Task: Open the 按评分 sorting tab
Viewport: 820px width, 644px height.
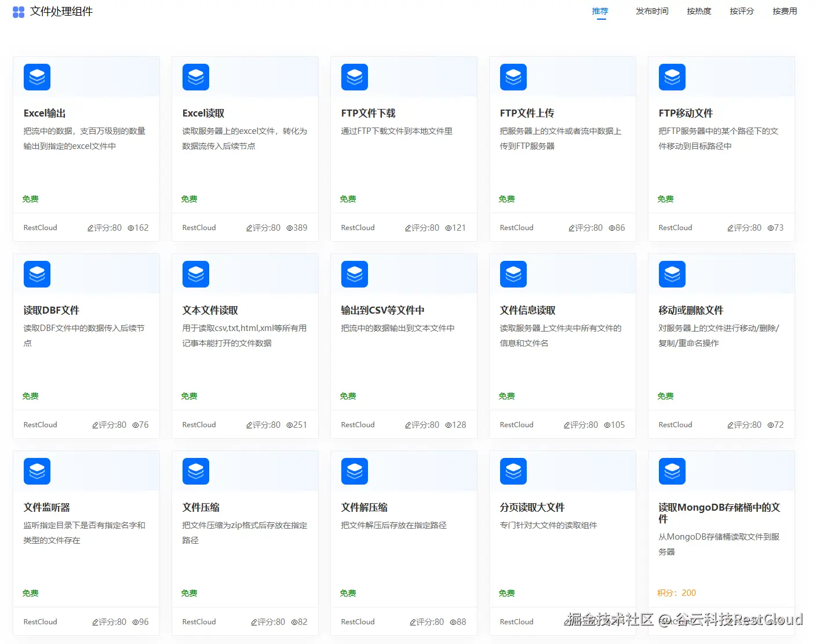Action: (741, 11)
